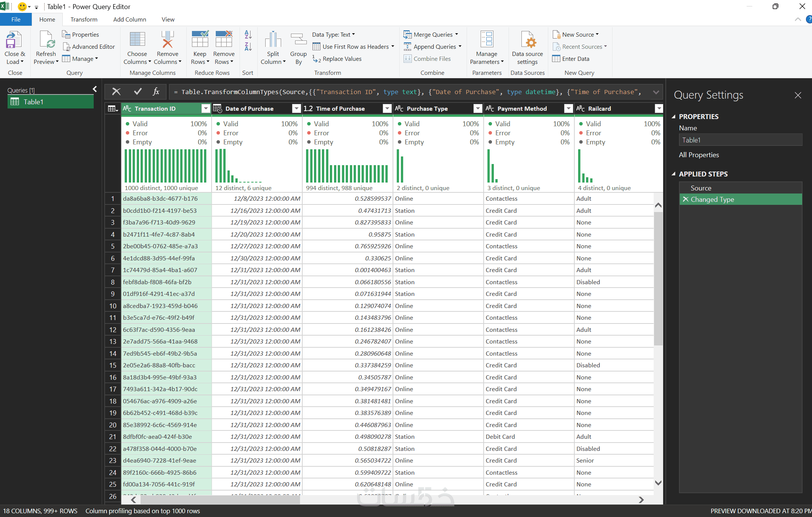812x517 pixels.
Task: Switch to the Transform tab
Action: pyautogui.click(x=84, y=19)
